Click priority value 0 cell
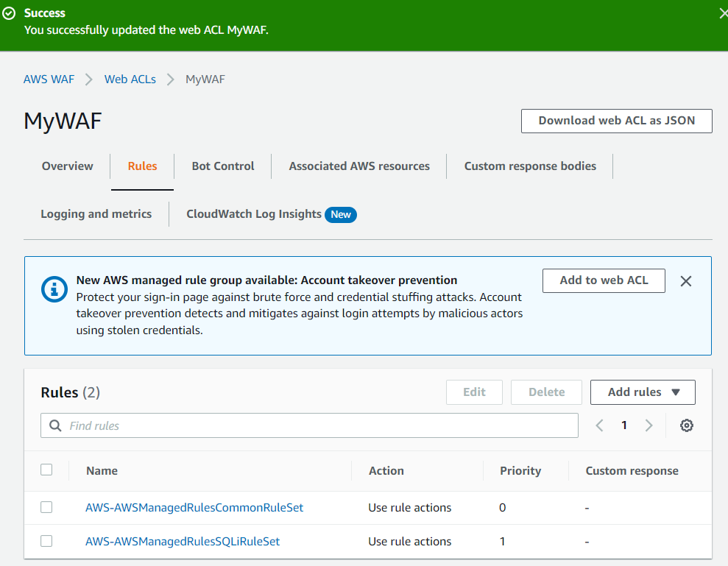 [502, 508]
